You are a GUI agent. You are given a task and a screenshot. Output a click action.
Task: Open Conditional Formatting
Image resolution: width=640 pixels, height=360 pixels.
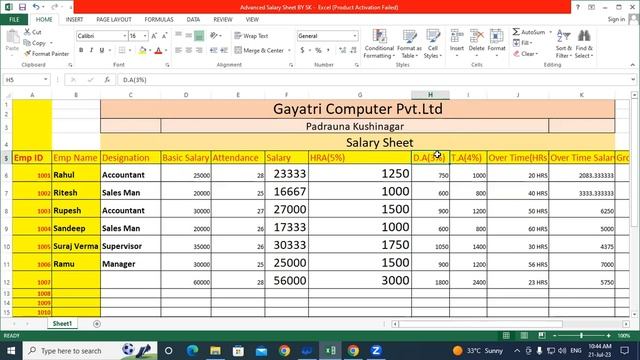click(379, 44)
